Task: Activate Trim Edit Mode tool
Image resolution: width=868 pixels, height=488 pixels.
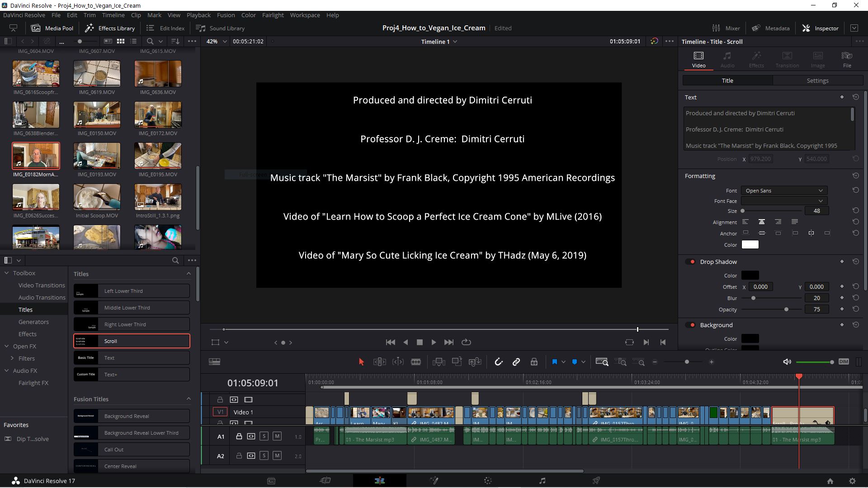Action: coord(379,362)
